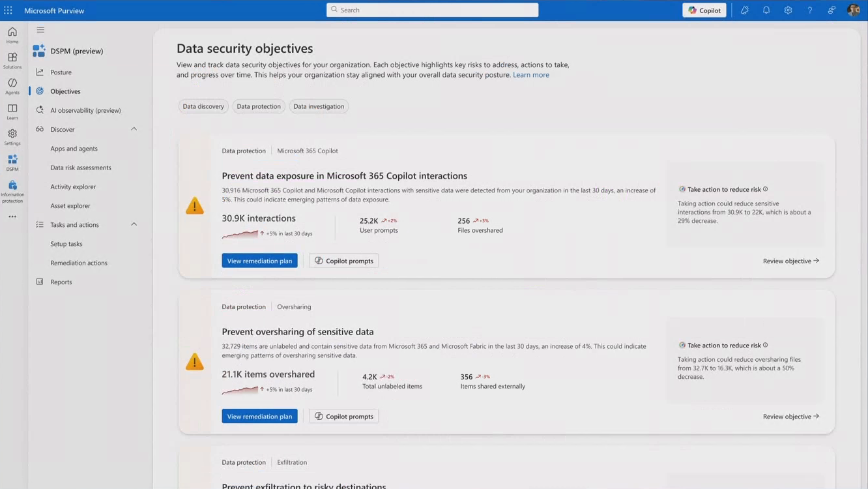Click 'Prevent oversharing of sensitive data' title
The image size is (868, 489).
[x=298, y=332]
